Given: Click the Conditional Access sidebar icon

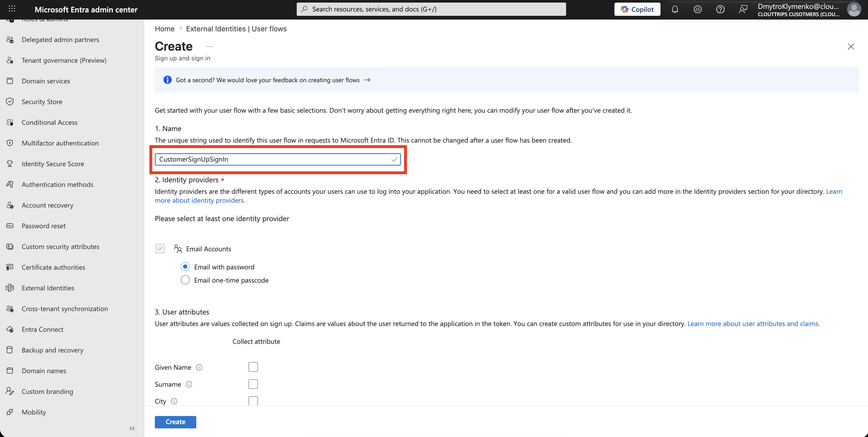Looking at the screenshot, I should [x=10, y=122].
